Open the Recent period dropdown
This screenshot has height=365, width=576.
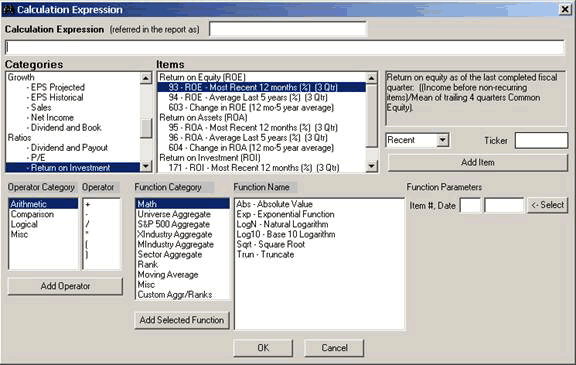(x=443, y=140)
